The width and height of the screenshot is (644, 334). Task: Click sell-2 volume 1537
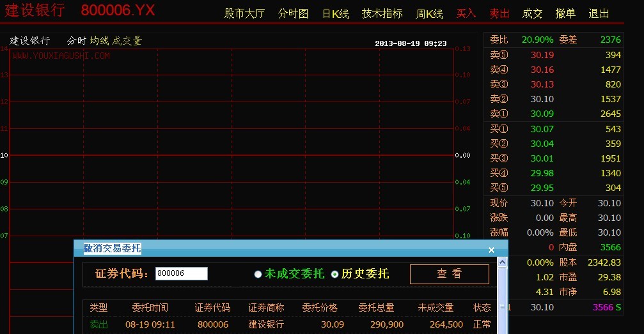coord(611,99)
